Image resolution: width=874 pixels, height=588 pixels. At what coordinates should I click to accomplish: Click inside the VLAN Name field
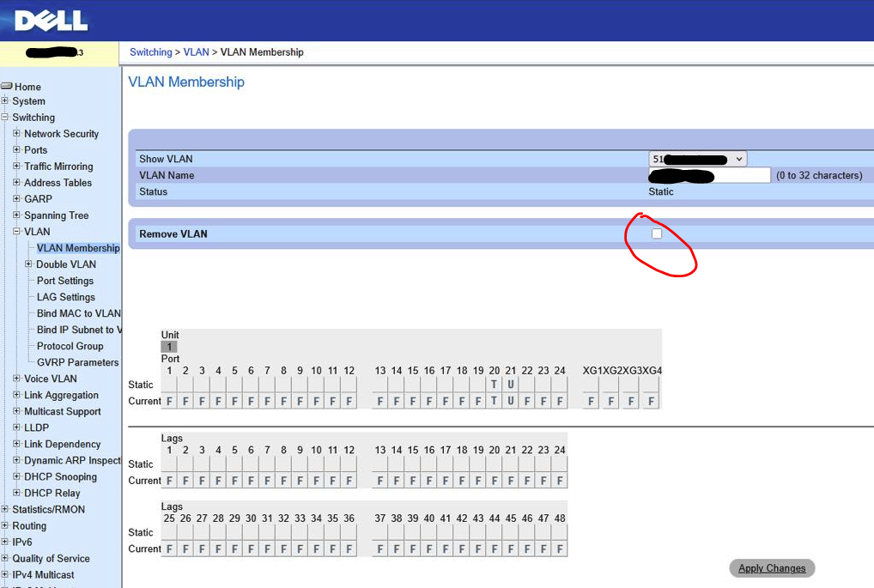(x=708, y=174)
